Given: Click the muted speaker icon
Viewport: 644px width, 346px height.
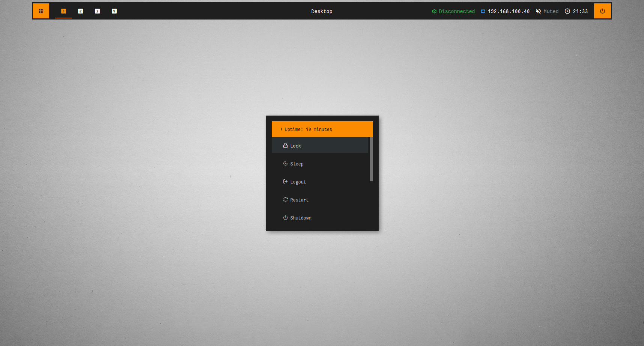Looking at the screenshot, I should 538,11.
